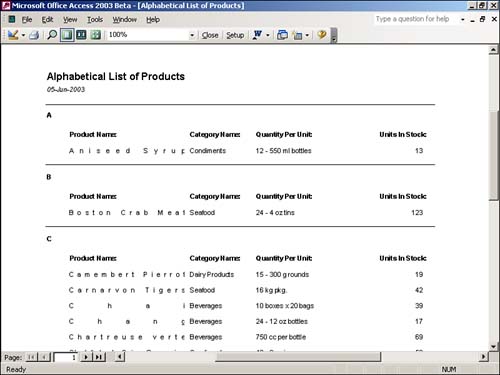Go to the last page
The width and height of the screenshot is (500, 375).
(x=99, y=357)
